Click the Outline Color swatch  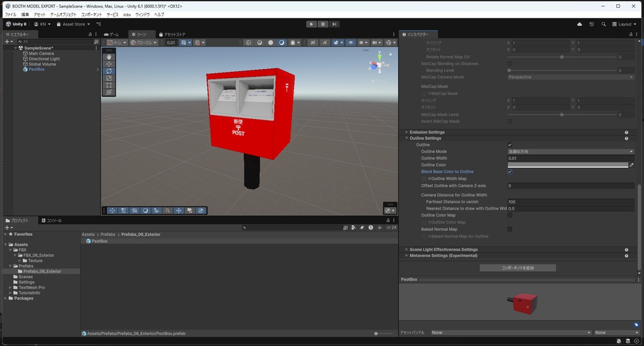coord(568,165)
